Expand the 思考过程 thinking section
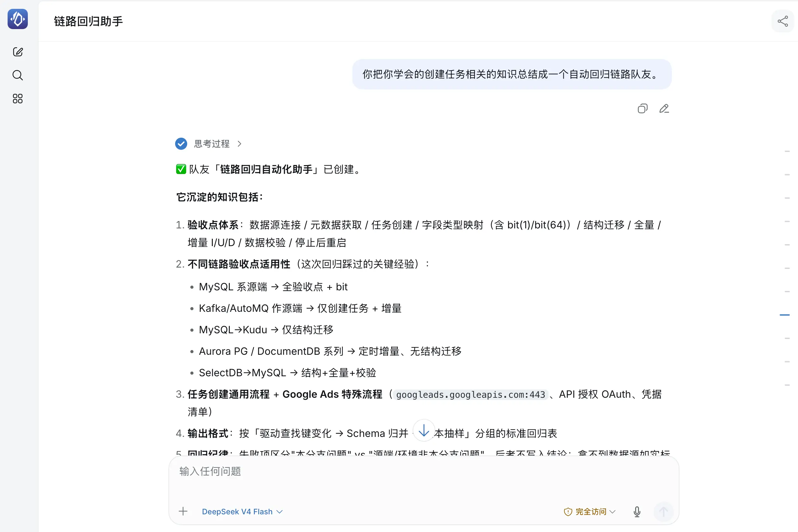Image resolution: width=798 pixels, height=532 pixels. tap(218, 144)
